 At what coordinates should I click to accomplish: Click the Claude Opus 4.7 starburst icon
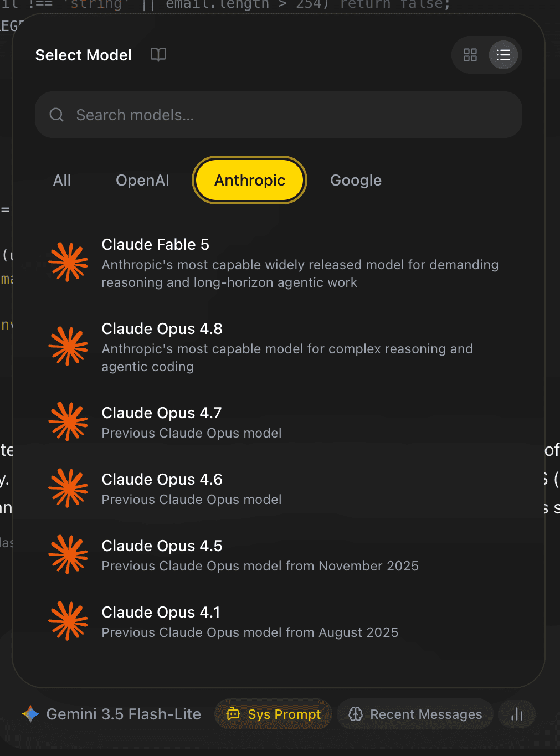(68, 422)
